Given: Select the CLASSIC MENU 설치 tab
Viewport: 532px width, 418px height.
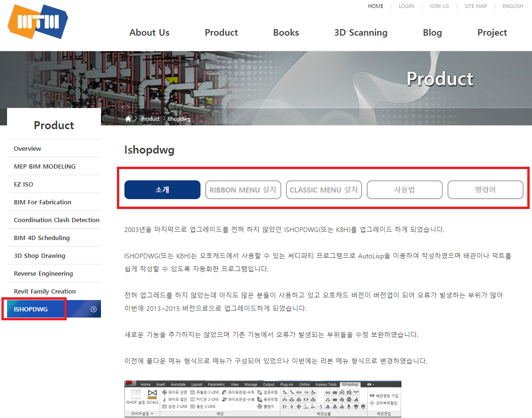Looking at the screenshot, I should click(324, 190).
